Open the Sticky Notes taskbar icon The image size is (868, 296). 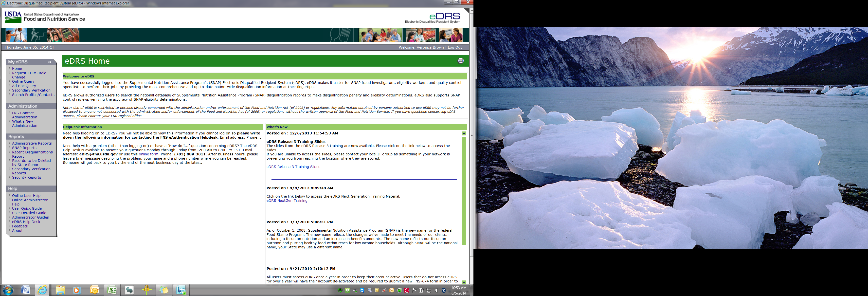164,290
